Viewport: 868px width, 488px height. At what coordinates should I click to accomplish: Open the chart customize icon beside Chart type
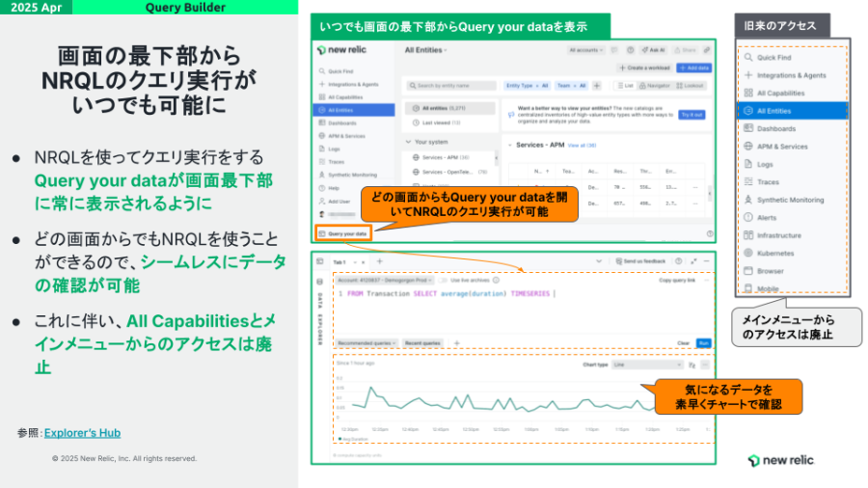click(x=692, y=365)
